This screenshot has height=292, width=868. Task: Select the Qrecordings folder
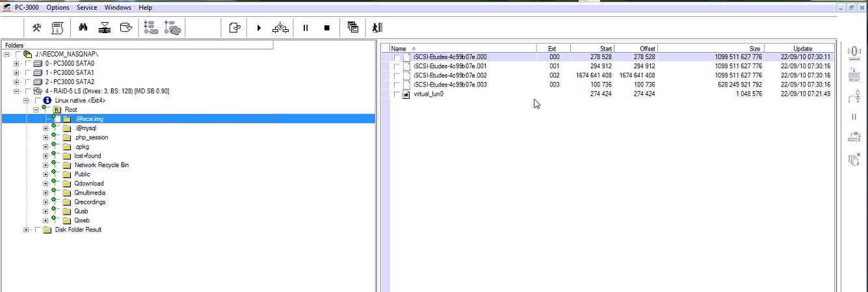pos(90,202)
